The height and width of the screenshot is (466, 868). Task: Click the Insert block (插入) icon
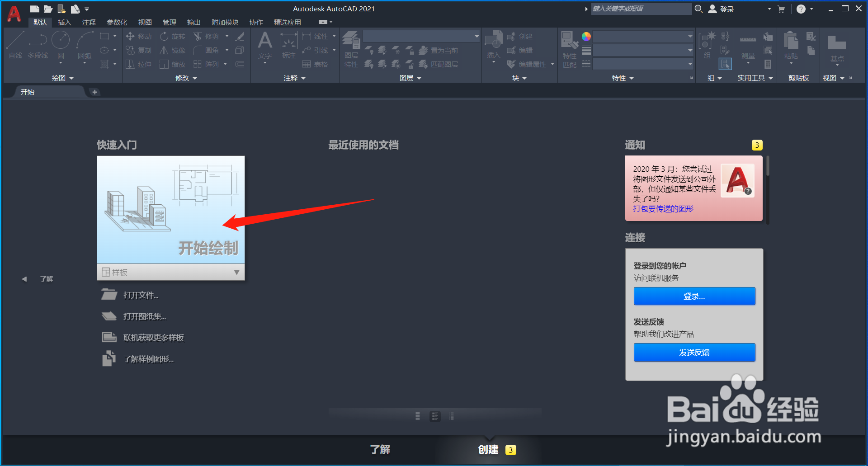[x=493, y=45]
